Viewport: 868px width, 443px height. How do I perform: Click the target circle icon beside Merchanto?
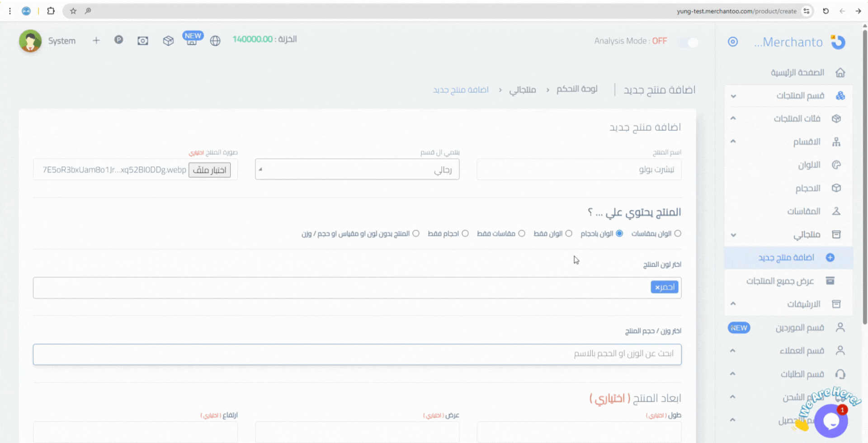[733, 42]
